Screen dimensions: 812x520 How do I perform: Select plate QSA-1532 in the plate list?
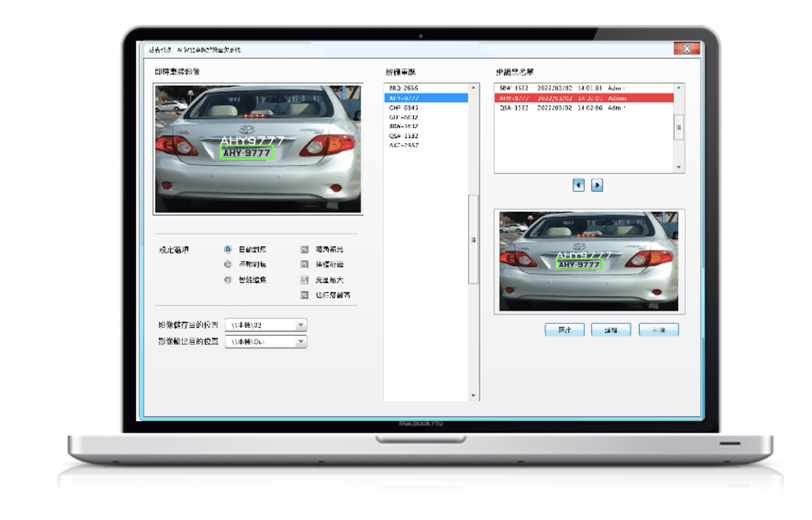click(426, 136)
